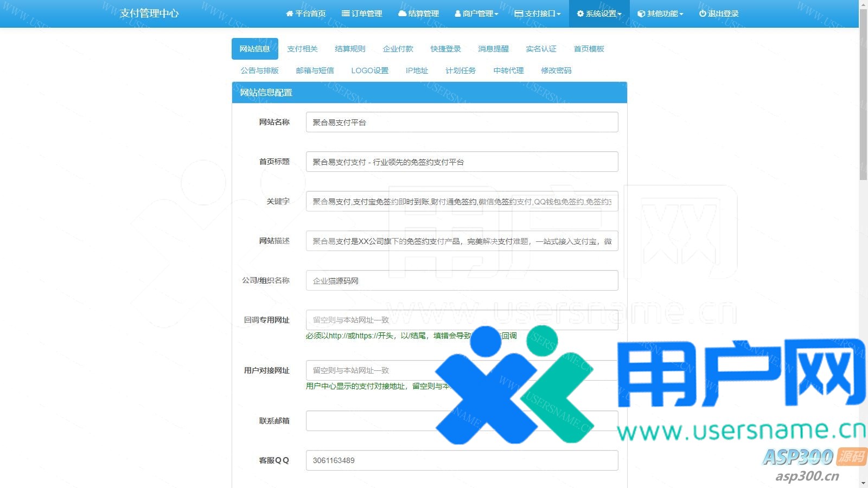The image size is (868, 488).
Task: Open the LOGO设置 tab
Action: pos(369,70)
